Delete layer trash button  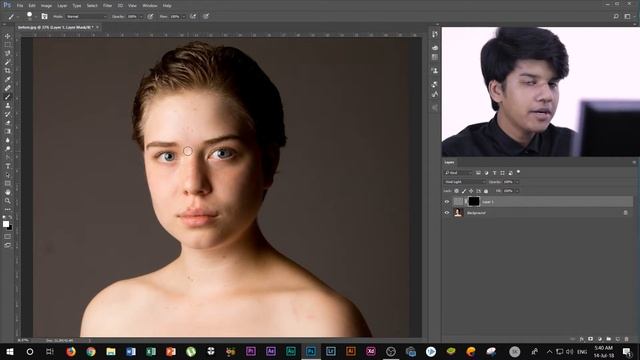(x=627, y=339)
